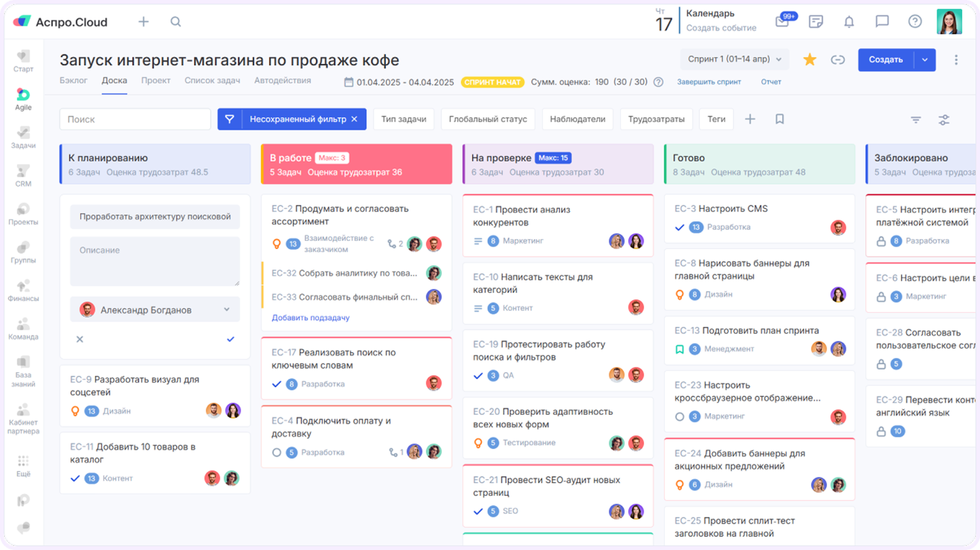Screen dimensions: 980x550
Task: Open assignee dropdown Александр Богданов
Action: 155,310
